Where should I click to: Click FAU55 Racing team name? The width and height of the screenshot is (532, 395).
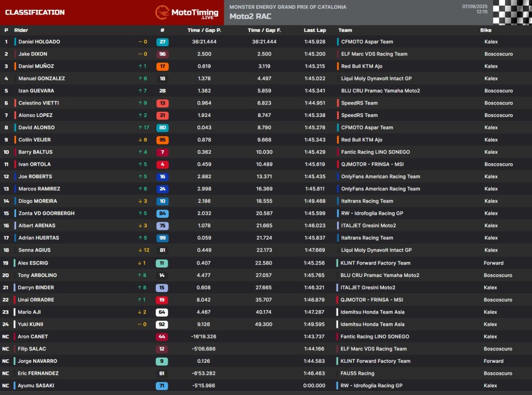[357, 373]
